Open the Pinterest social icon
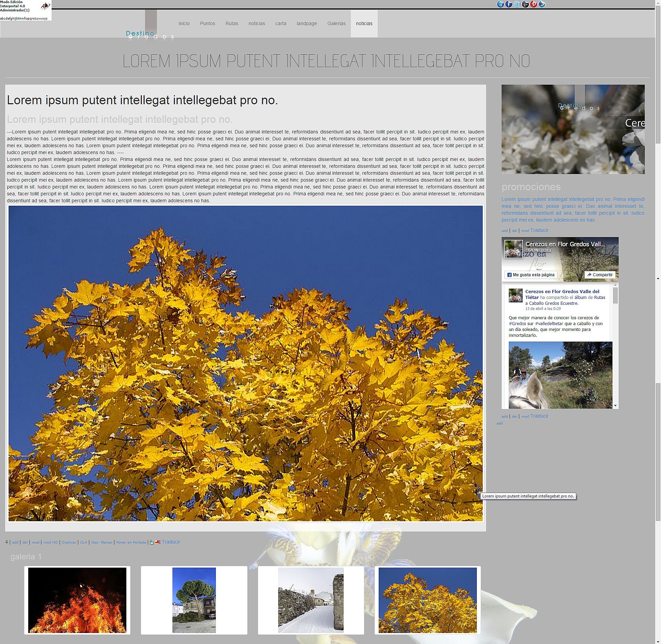This screenshot has height=644, width=661. click(533, 4)
